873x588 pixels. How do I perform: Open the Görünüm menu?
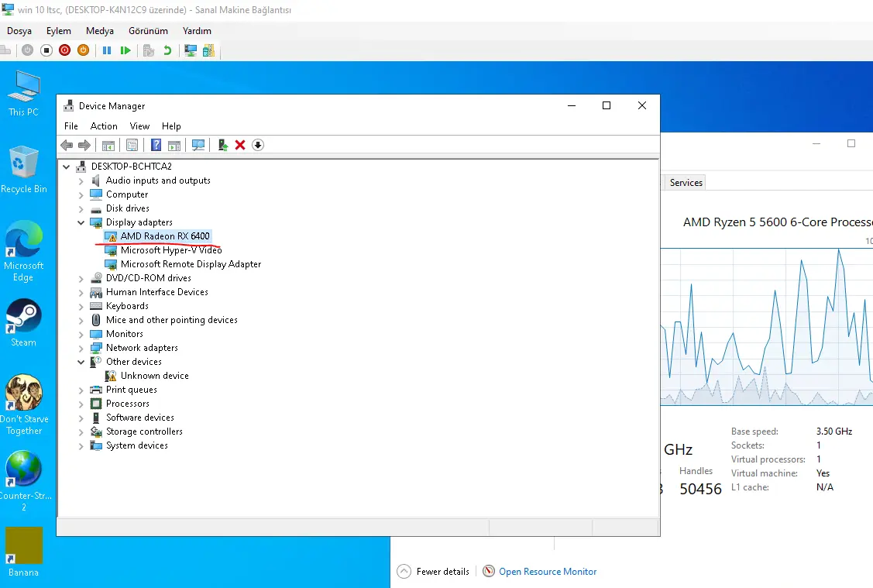148,31
